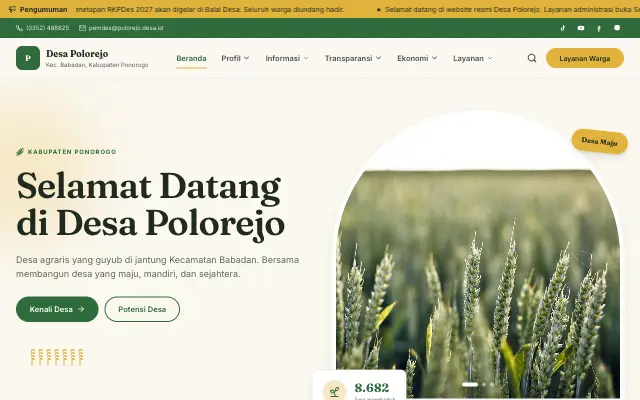
Task: Select the third carousel dot
Action: click(492, 384)
